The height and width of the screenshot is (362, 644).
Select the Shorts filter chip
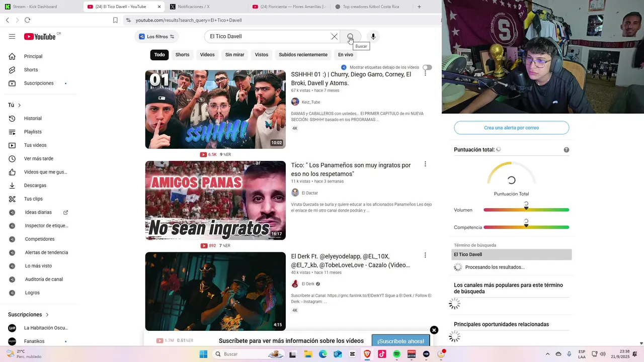182,55
